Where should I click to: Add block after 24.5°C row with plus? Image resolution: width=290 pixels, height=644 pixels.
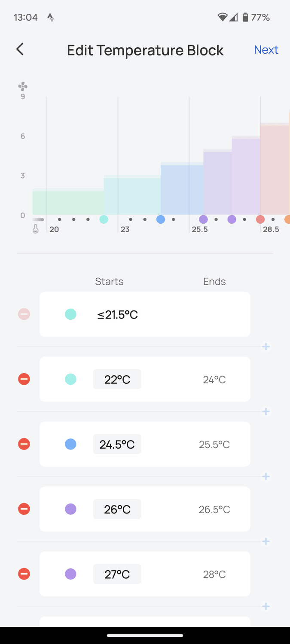(x=266, y=477)
